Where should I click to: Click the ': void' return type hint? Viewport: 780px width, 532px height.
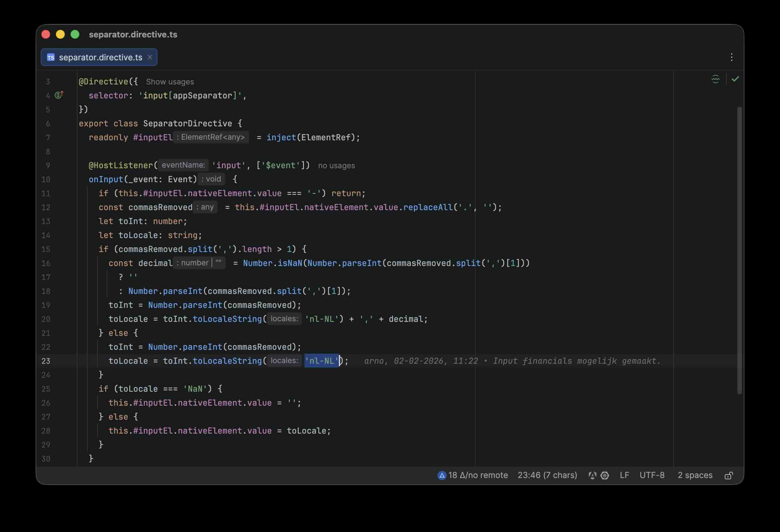(211, 179)
